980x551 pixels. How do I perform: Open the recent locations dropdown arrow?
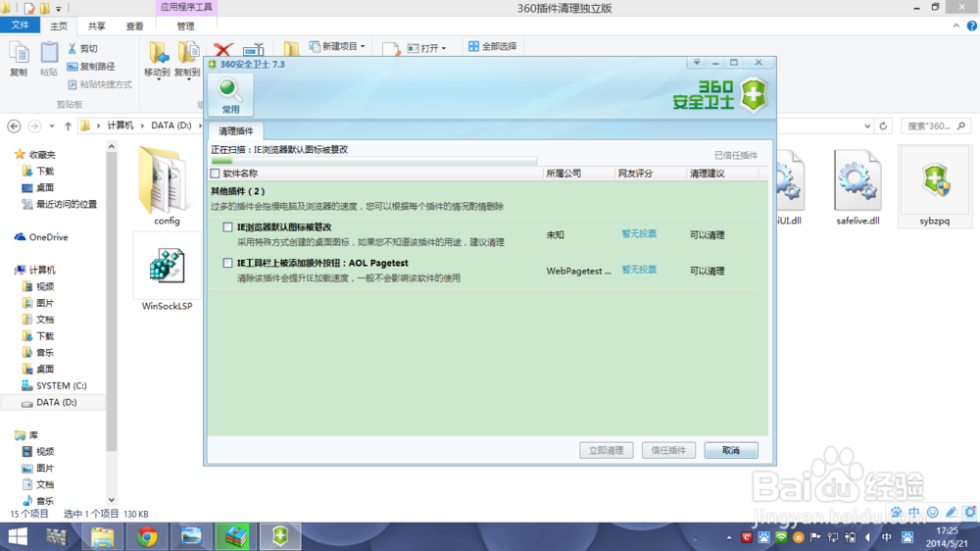pos(52,125)
